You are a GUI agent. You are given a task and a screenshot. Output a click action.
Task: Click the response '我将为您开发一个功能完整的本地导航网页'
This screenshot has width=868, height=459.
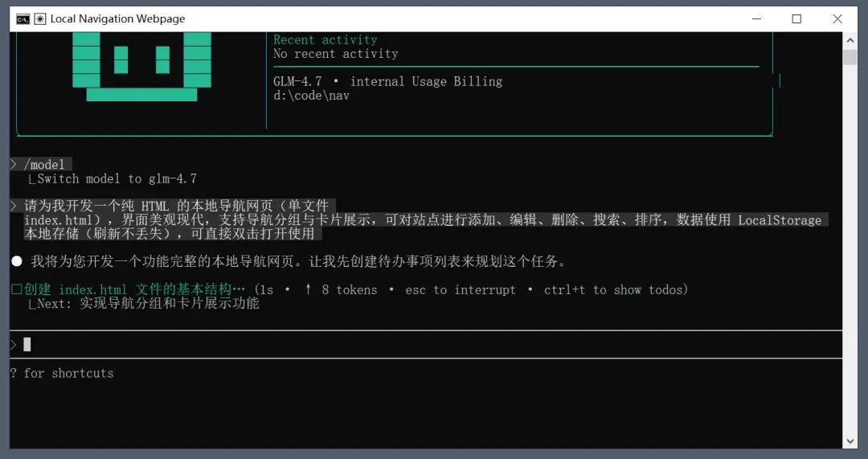[x=300, y=261]
